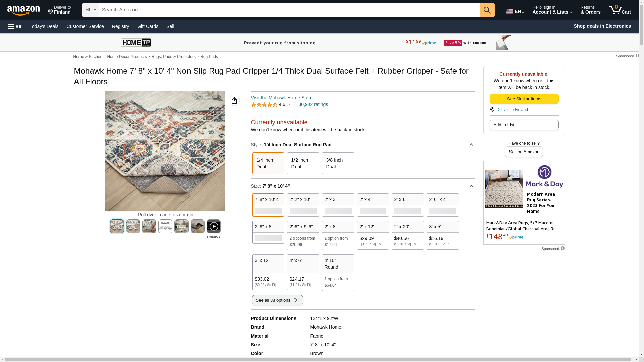The height and width of the screenshot is (362, 644).
Task: Open the Gift Cards menu item
Action: tap(148, 26)
